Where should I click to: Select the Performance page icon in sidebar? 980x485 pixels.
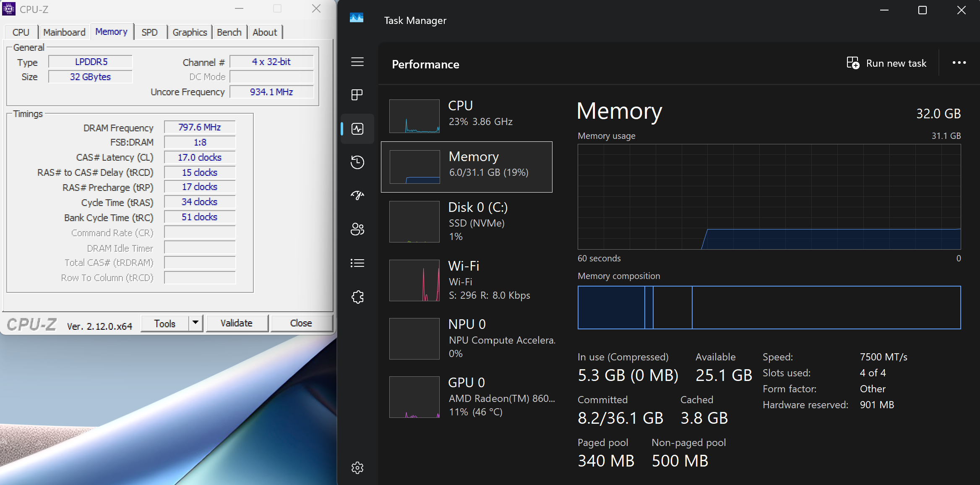point(357,129)
